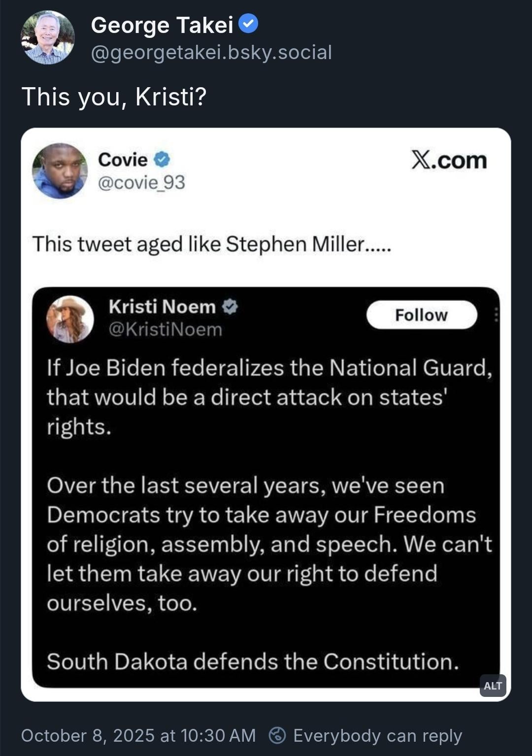This screenshot has width=532, height=756.
Task: Click the @covie_93 handle
Action: coord(141,183)
